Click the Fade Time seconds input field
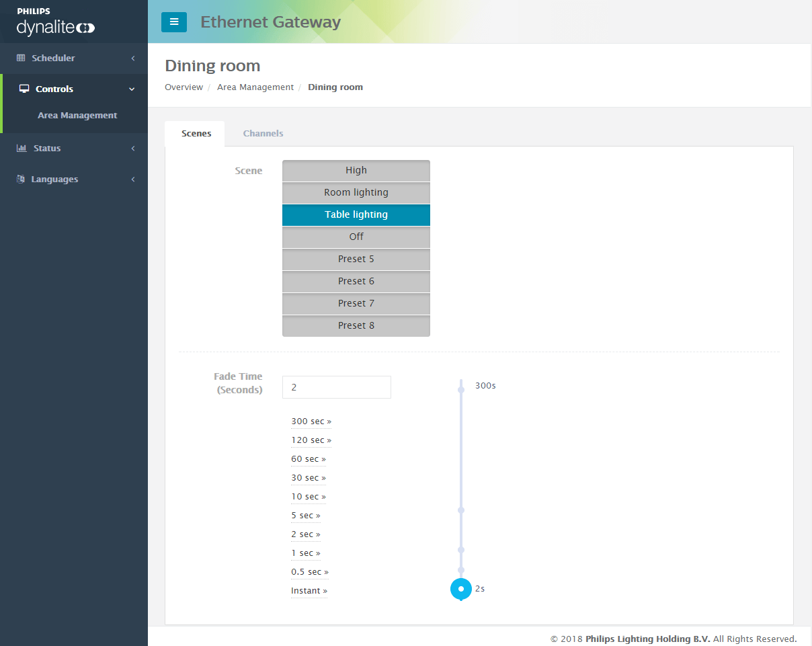 tap(336, 387)
